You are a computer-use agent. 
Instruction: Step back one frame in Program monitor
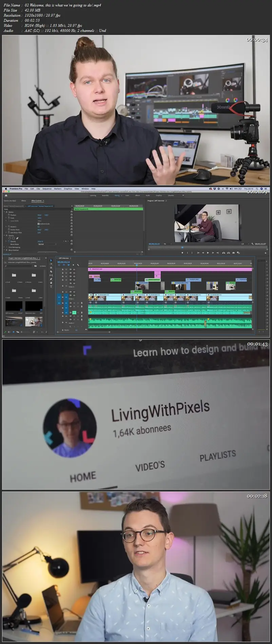pos(203,253)
